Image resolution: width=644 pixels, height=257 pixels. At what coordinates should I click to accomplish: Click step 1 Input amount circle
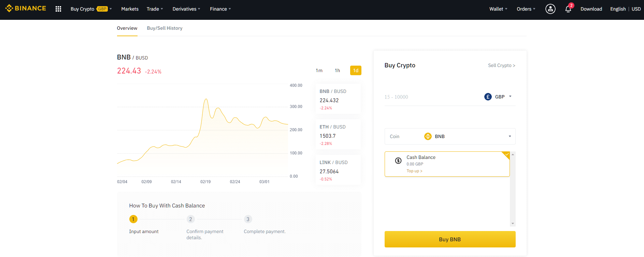(133, 219)
